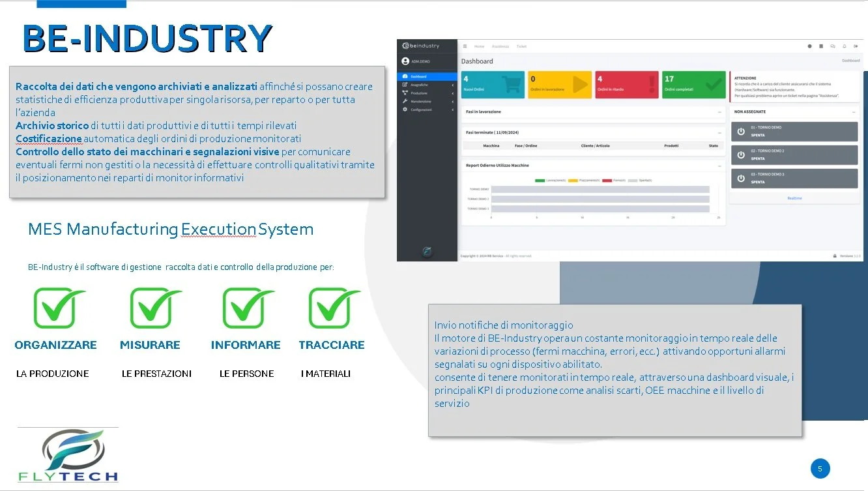Click the green checkbox above INFORMARE
The image size is (868, 491).
248,308
